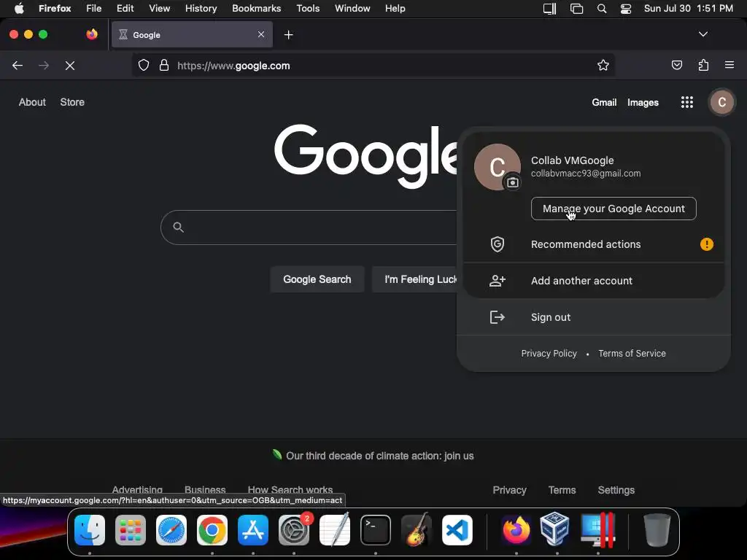The width and height of the screenshot is (747, 560).
Task: Open the Store link
Action: (x=72, y=102)
